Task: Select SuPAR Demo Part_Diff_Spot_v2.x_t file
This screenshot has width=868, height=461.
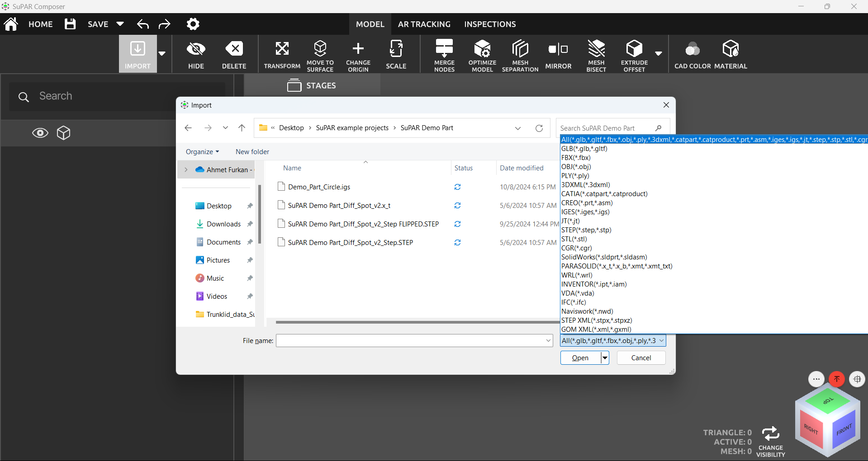Action: pos(339,206)
